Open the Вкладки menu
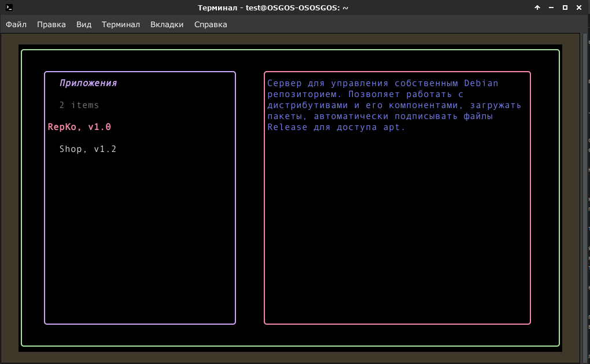The width and height of the screenshot is (590, 364). (x=167, y=24)
